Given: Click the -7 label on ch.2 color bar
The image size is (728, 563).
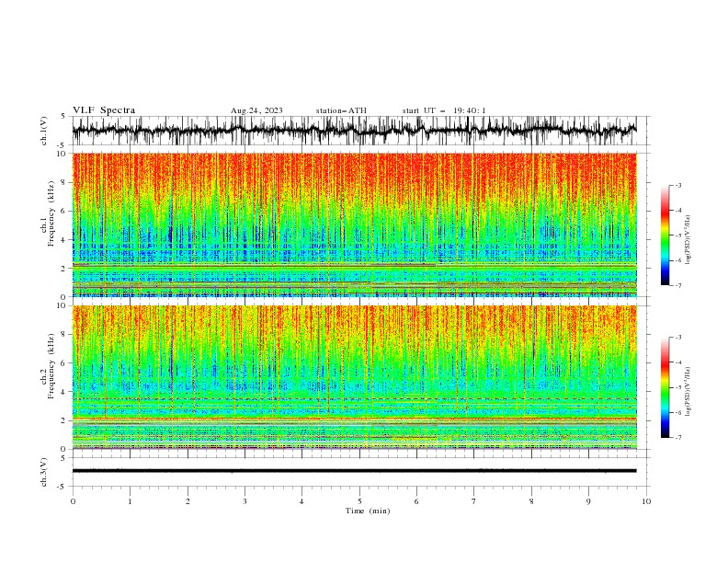Looking at the screenshot, I should (x=678, y=438).
